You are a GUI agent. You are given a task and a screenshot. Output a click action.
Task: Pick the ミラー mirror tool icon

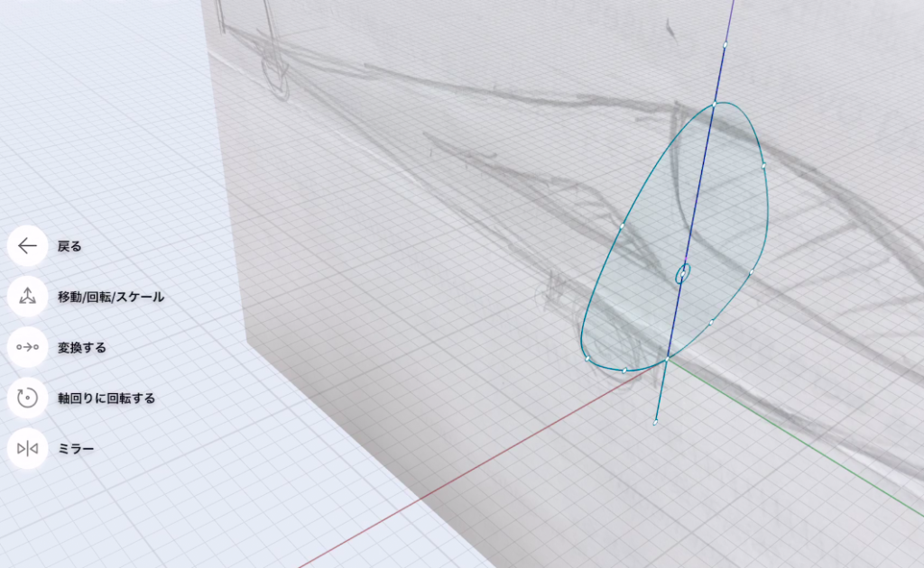(27, 448)
